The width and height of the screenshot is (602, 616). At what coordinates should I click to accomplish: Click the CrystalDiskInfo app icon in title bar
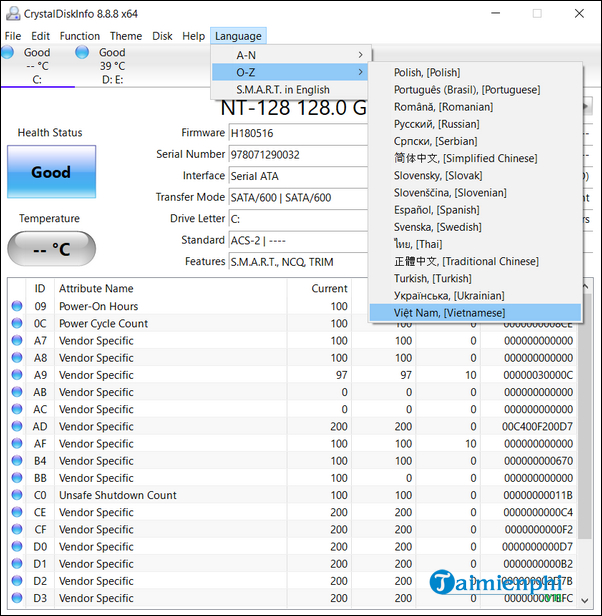coord(11,13)
